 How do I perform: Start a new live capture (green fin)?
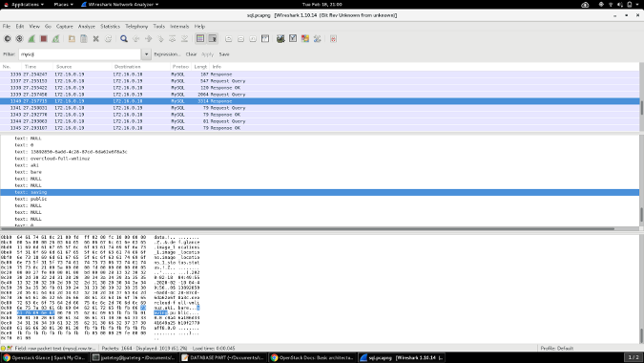point(31,38)
